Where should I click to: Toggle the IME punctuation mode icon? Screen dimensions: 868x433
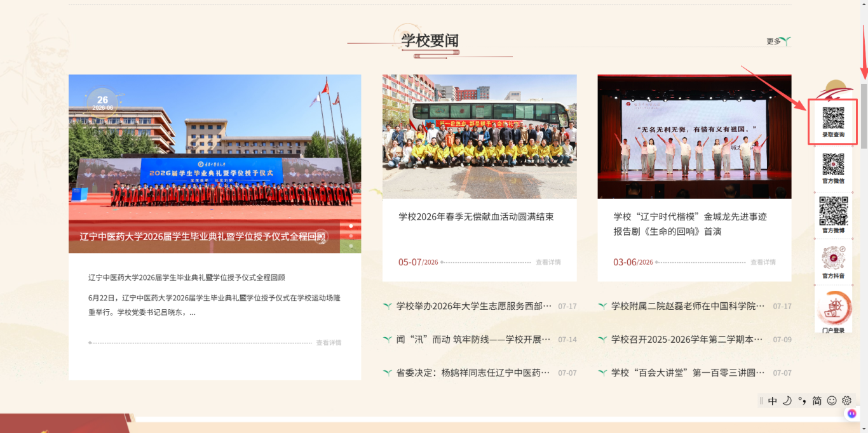[x=802, y=401]
